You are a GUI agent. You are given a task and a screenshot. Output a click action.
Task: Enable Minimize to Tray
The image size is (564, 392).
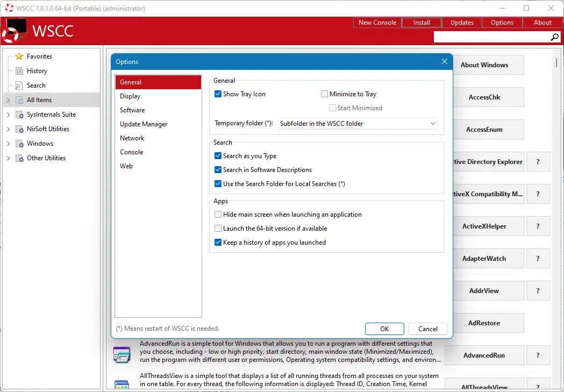[324, 94]
